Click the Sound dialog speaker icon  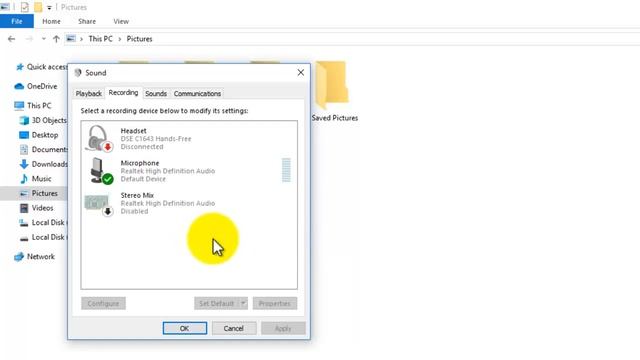[78, 73]
